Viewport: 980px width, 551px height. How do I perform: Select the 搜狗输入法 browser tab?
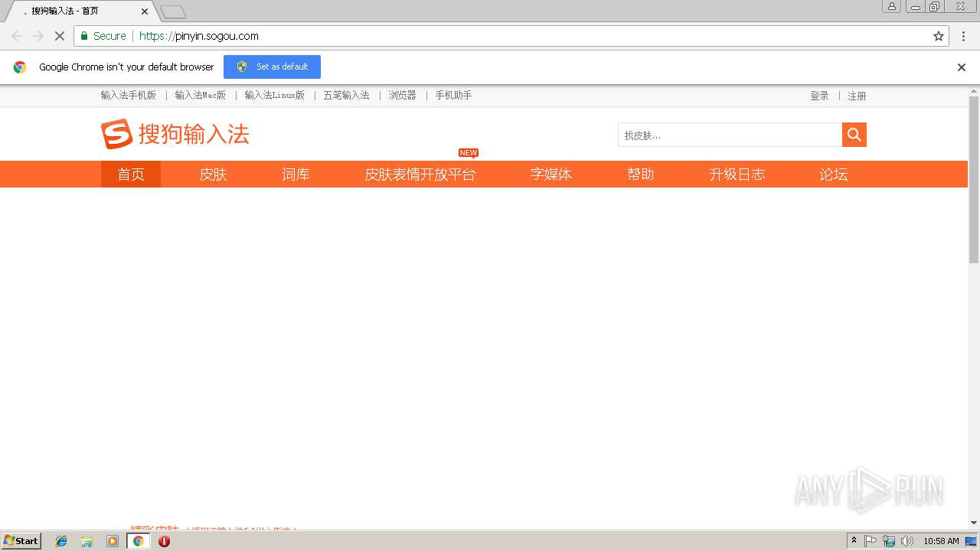pos(80,11)
